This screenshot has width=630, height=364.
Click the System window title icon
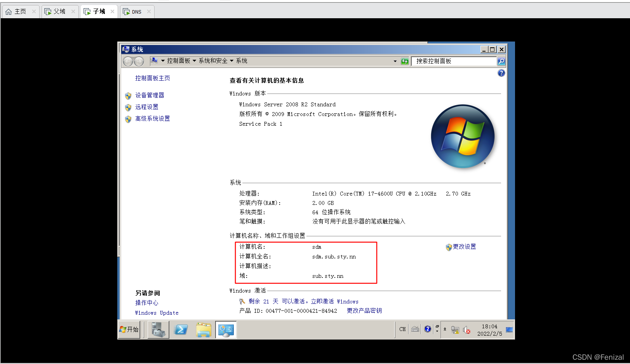tap(125, 49)
